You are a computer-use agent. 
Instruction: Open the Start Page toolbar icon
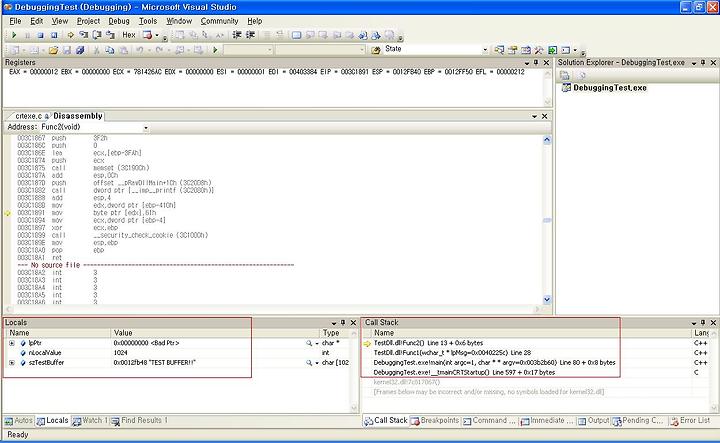click(x=552, y=50)
